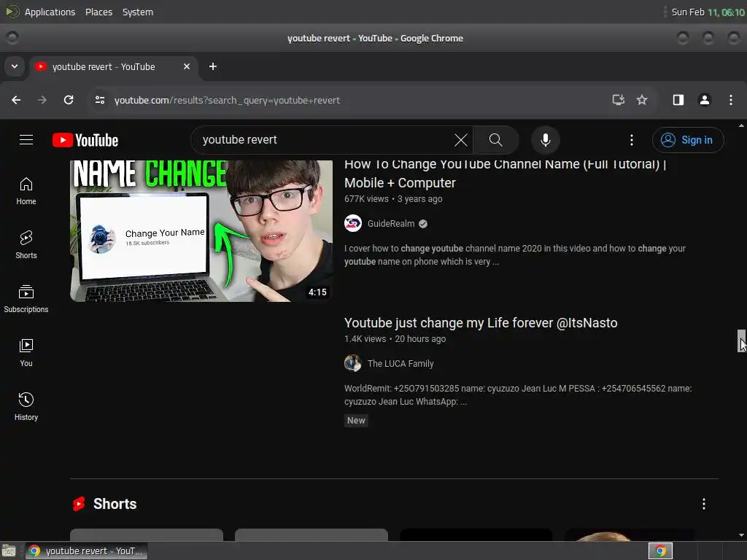Open Youtube just change my Life forever video
The image size is (747, 560).
pyautogui.click(x=481, y=323)
